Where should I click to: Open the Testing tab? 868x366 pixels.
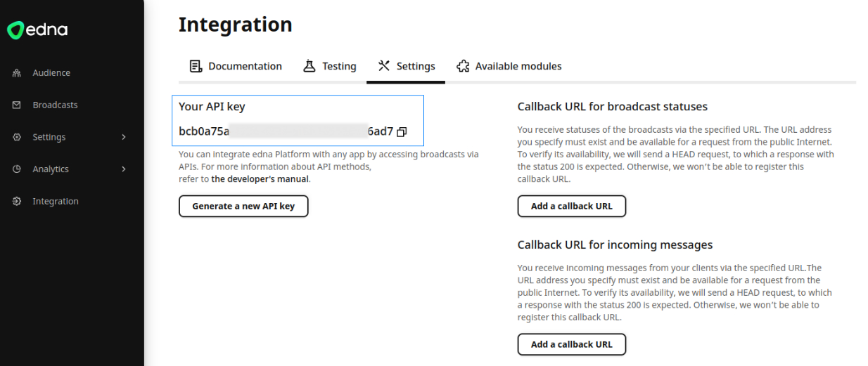tap(329, 66)
